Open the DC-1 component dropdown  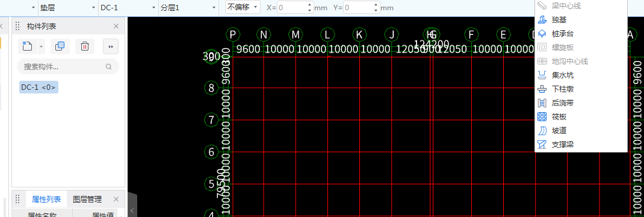point(128,8)
